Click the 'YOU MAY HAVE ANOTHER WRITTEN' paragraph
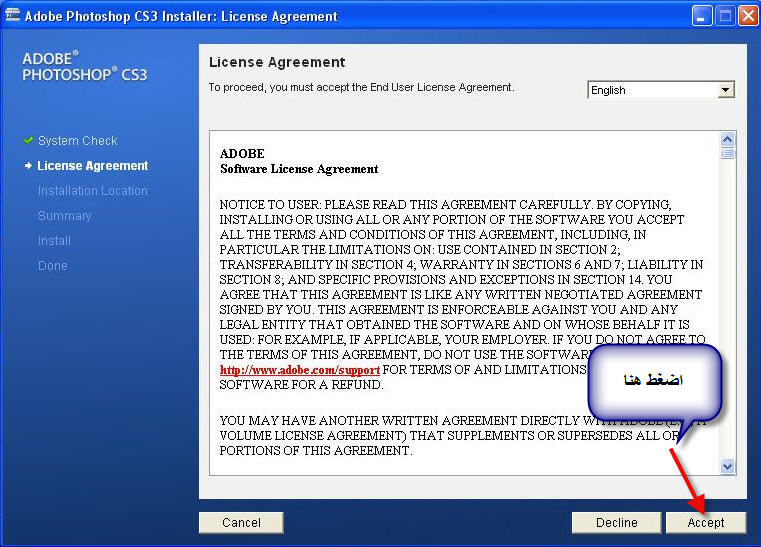The width and height of the screenshot is (761, 547). point(462,435)
